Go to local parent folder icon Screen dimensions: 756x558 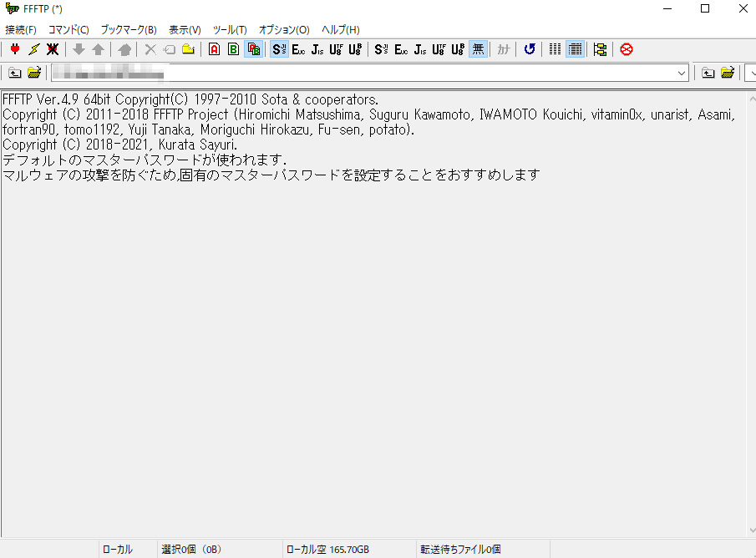pyautogui.click(x=15, y=74)
